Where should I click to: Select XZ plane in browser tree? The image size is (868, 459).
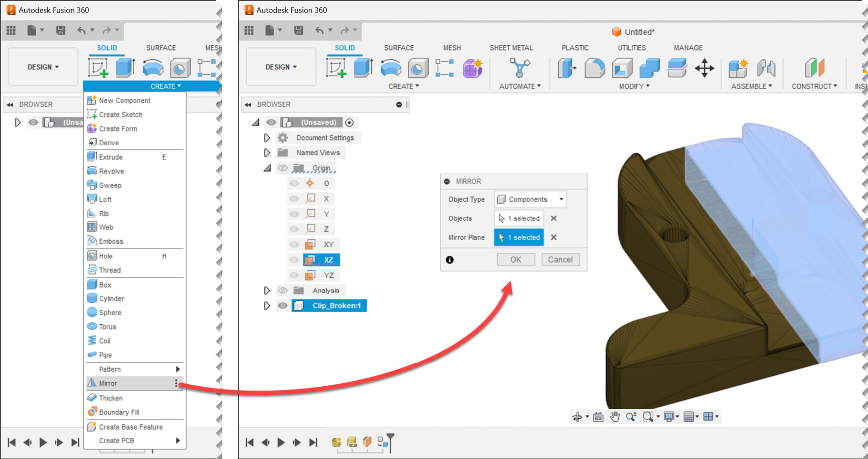(x=321, y=260)
